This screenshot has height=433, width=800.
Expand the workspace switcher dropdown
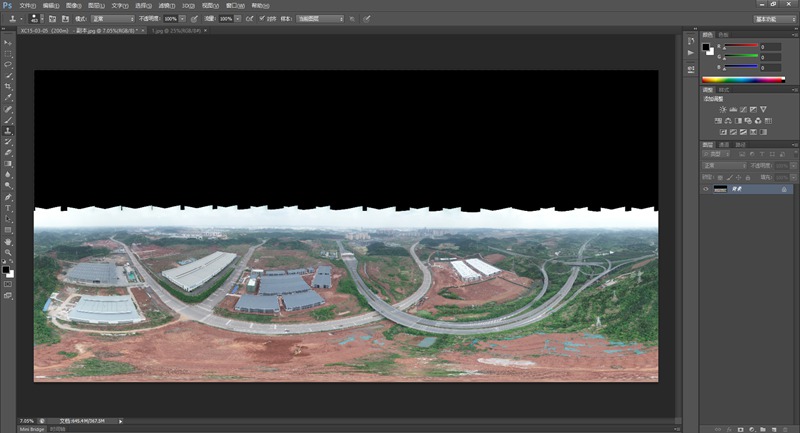pos(768,18)
